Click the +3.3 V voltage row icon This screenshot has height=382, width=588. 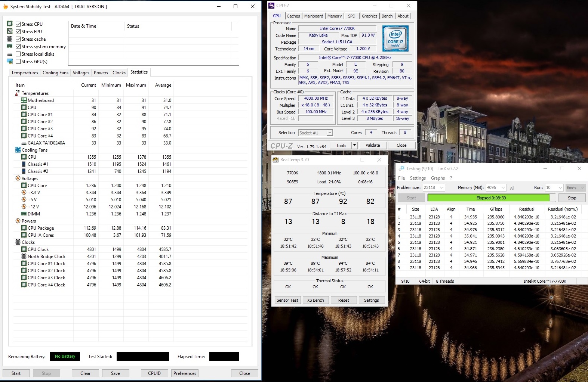24,192
